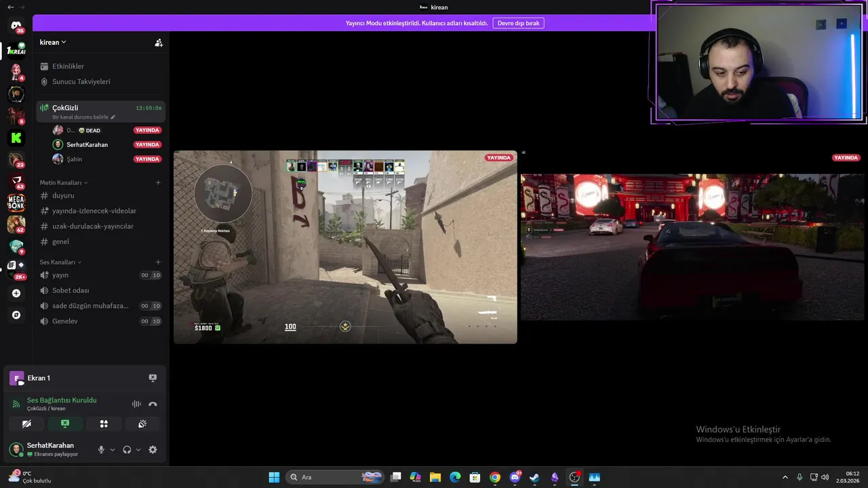Collapse the Metin Kanalları category
Screen dimensions: 868x488
(64, 182)
